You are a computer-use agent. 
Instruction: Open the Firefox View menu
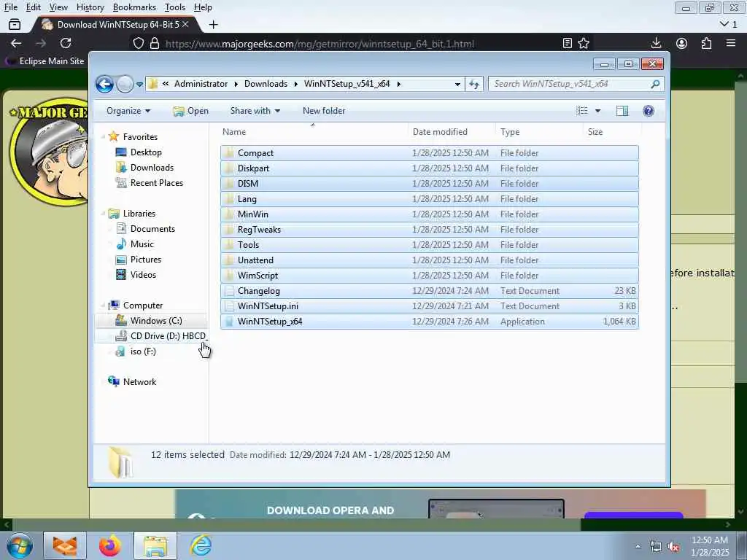tap(58, 7)
